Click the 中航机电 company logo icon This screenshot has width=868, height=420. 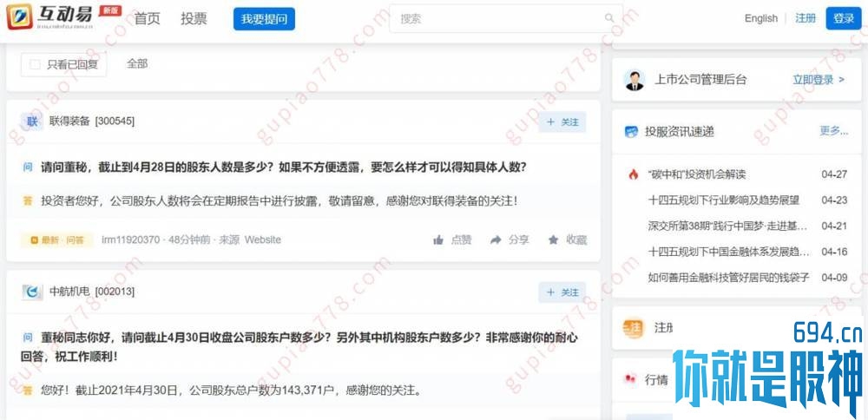pyautogui.click(x=32, y=291)
